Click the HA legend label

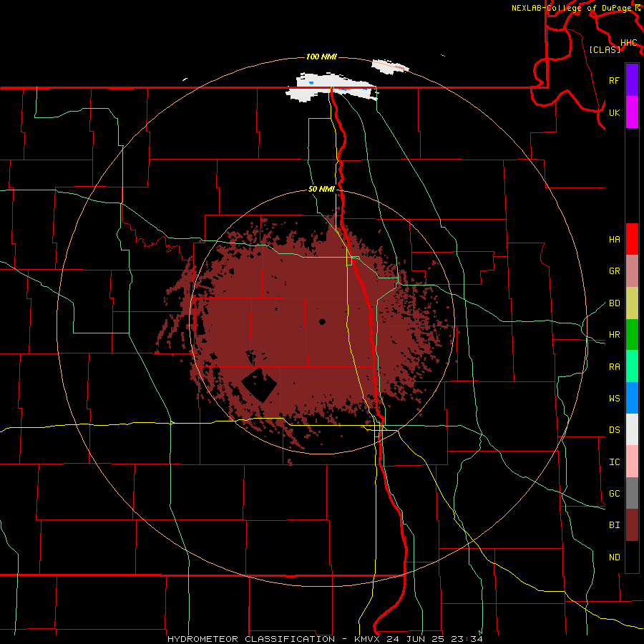click(x=614, y=239)
